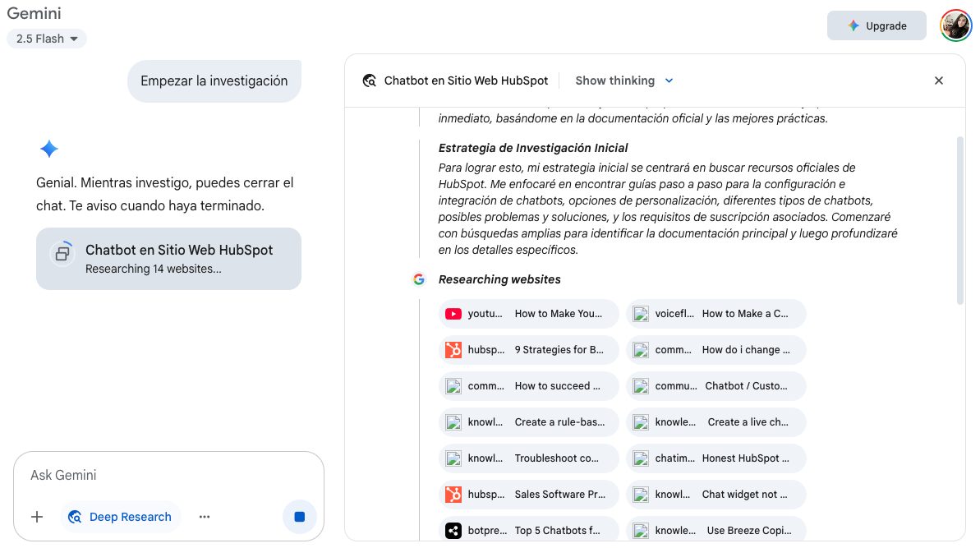980x548 pixels.
Task: Open the hubspot 9 Strategies for B... source
Action: point(529,350)
